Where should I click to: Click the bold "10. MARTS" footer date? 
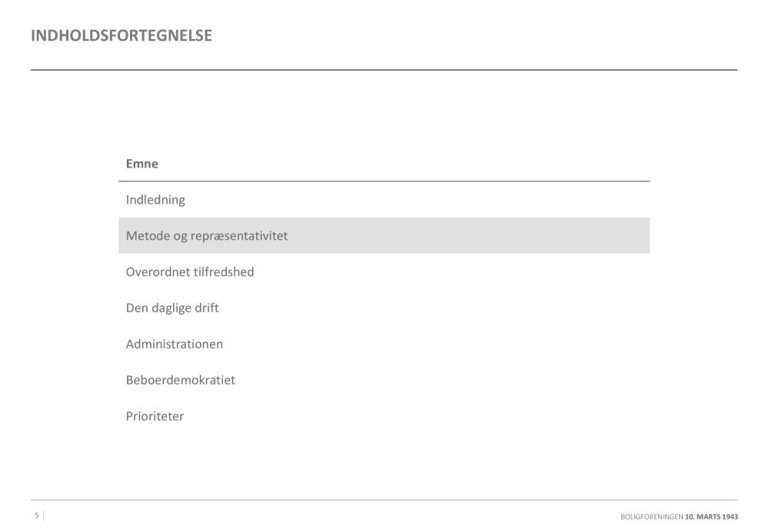click(x=702, y=517)
